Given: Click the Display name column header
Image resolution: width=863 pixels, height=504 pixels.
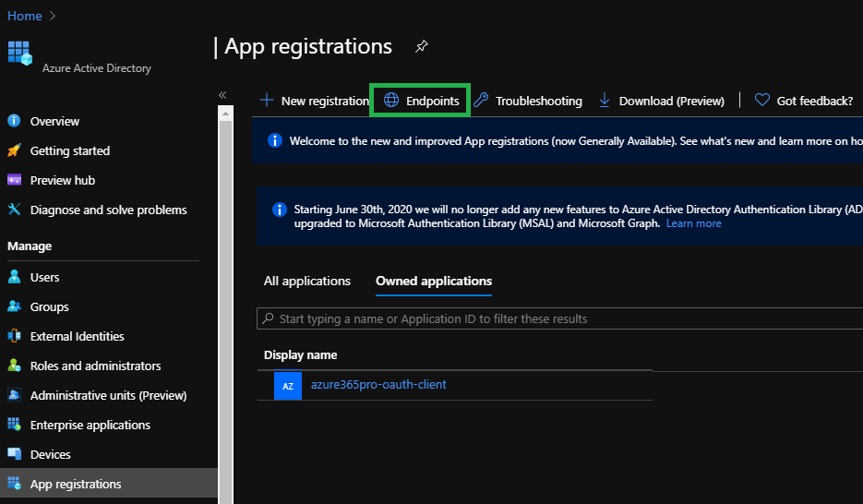Looking at the screenshot, I should coord(301,354).
